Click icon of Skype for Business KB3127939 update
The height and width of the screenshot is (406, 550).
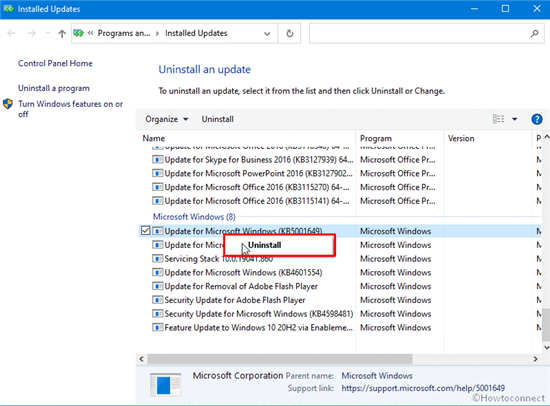[x=157, y=160]
